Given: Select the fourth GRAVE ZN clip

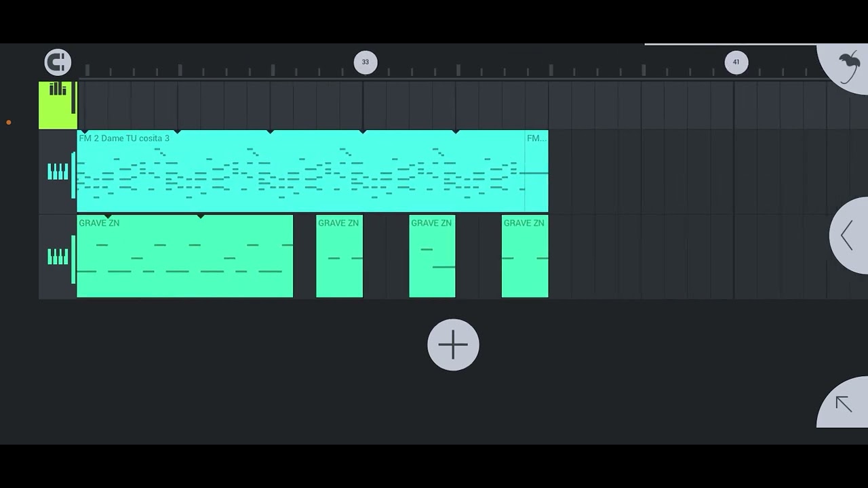Looking at the screenshot, I should 525,256.
